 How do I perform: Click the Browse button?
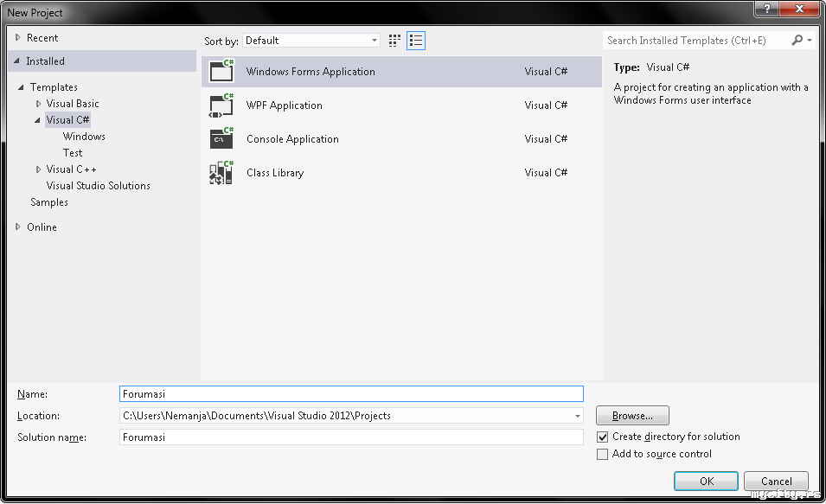[632, 416]
